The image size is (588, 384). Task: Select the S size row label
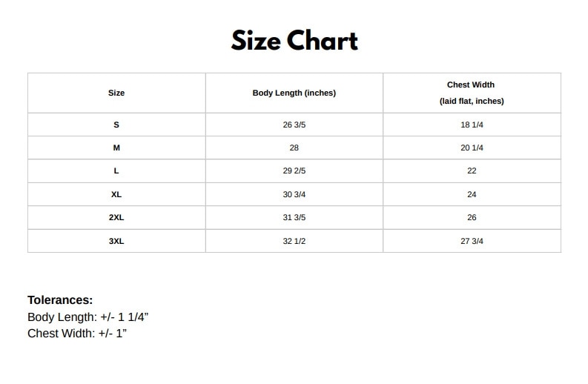[x=116, y=125]
